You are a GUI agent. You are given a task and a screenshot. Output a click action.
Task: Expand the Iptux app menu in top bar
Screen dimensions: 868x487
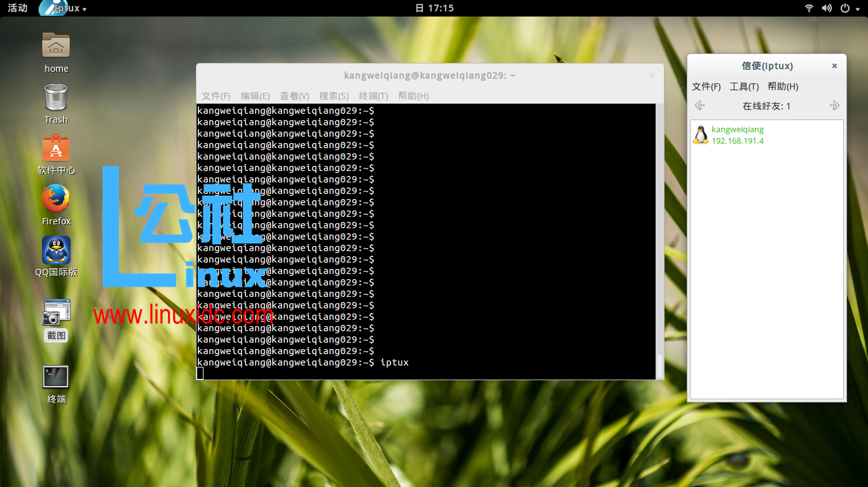pos(64,8)
